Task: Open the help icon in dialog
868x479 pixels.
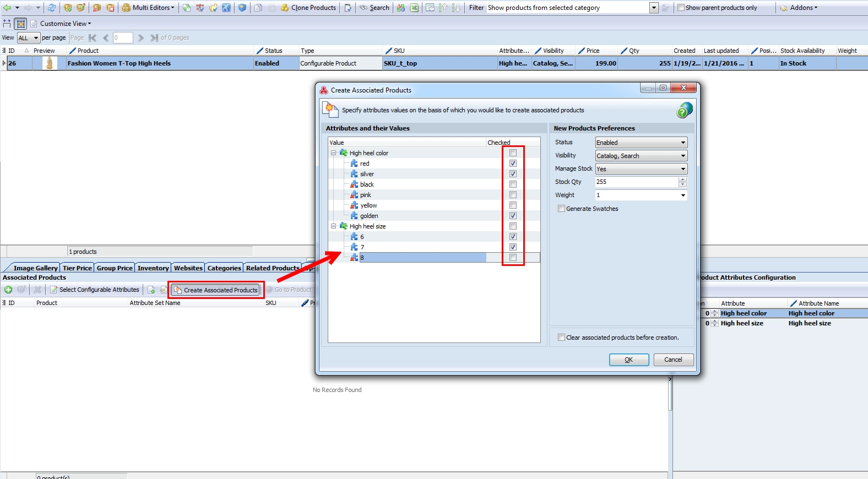Action: pyautogui.click(x=684, y=110)
